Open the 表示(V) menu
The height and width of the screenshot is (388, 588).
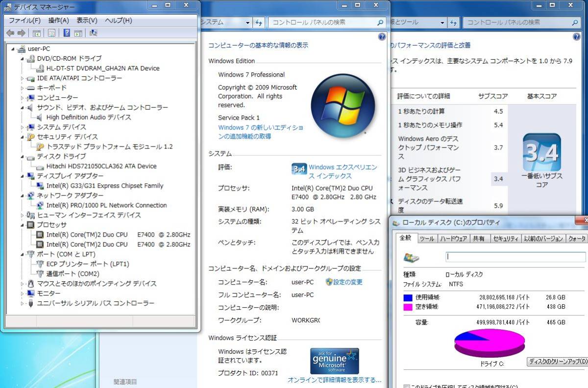(x=87, y=21)
